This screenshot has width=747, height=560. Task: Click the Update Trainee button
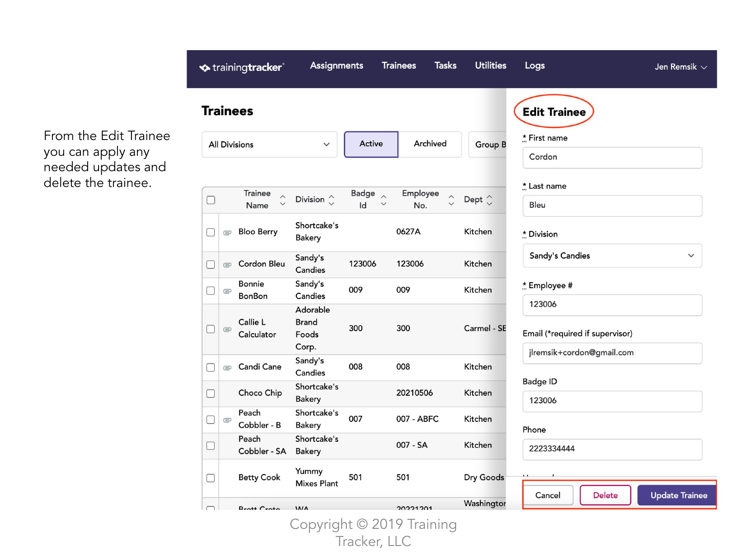click(677, 495)
